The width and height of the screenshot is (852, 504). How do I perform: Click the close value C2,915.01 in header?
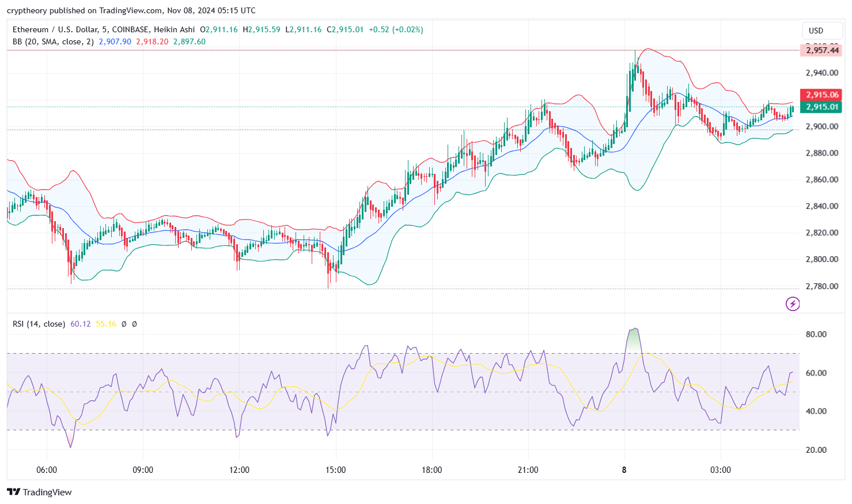[345, 29]
